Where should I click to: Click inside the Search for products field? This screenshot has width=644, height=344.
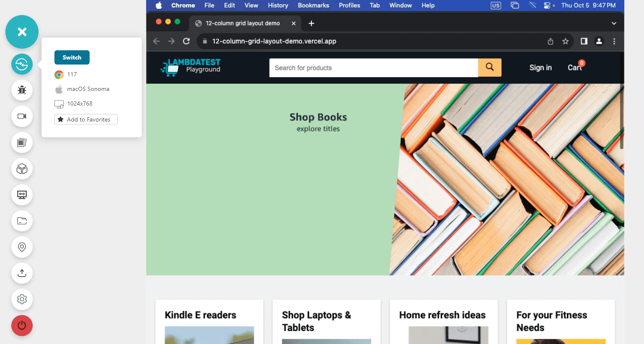point(373,67)
